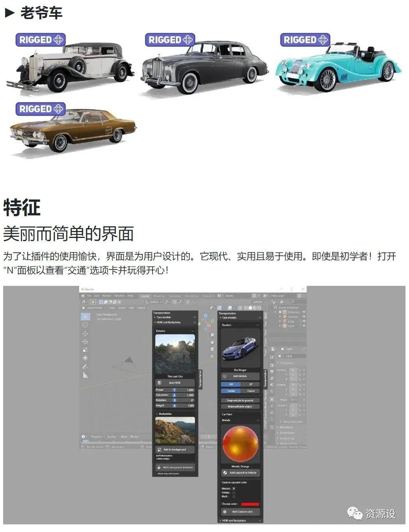Open the Metalic car paint dropdown

point(240,420)
